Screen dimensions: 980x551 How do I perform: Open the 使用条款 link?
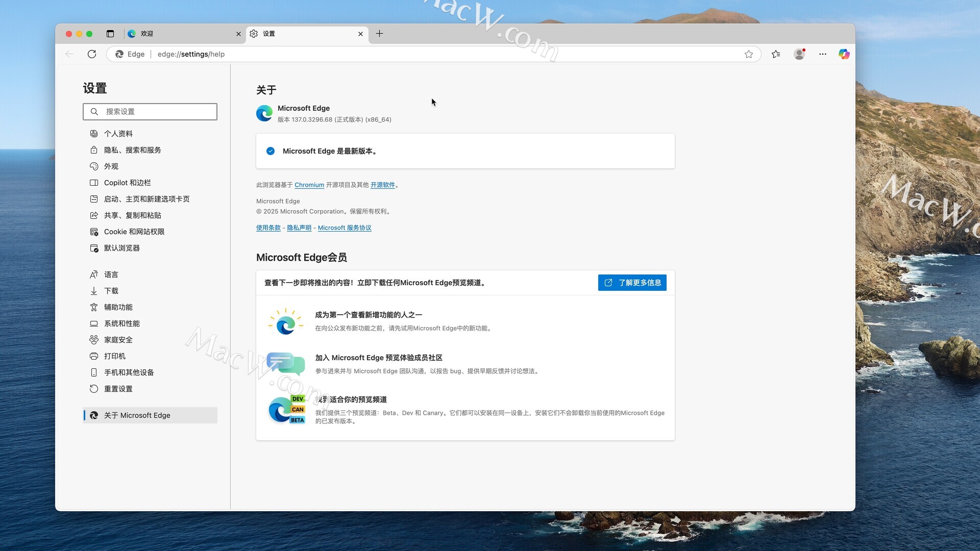[x=268, y=228]
